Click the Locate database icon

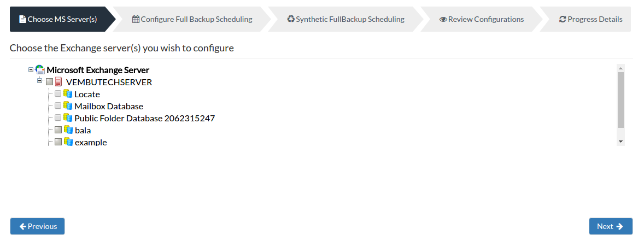(68, 93)
